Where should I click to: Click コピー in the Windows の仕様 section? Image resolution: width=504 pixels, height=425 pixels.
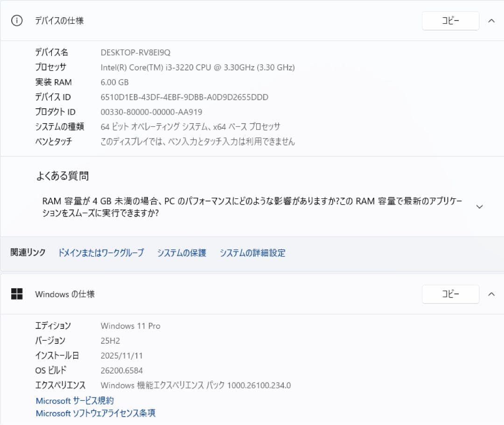[x=450, y=294]
